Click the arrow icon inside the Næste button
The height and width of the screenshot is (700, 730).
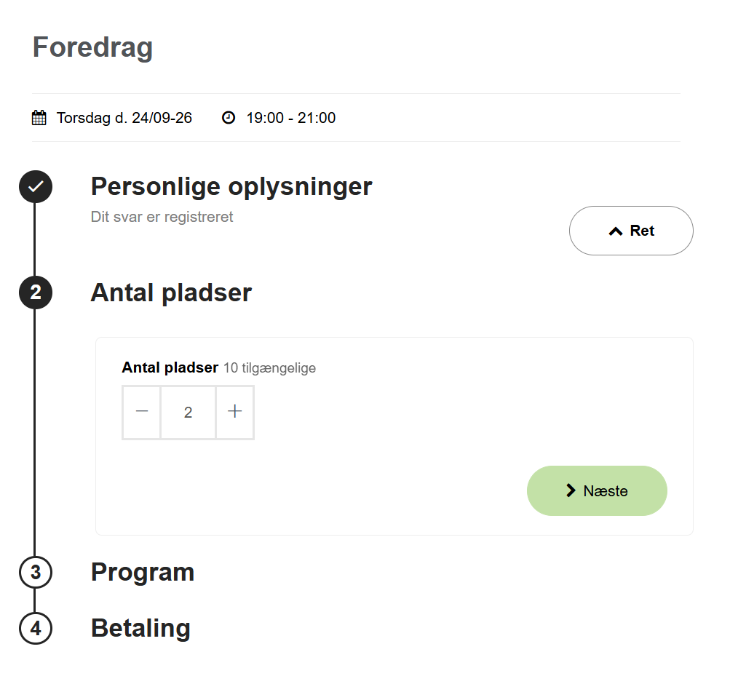click(572, 490)
